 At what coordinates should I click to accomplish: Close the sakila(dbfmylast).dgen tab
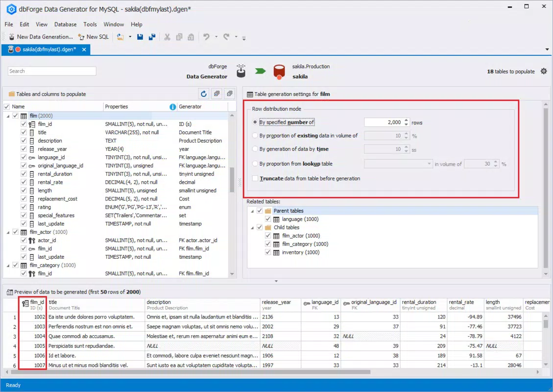point(84,49)
